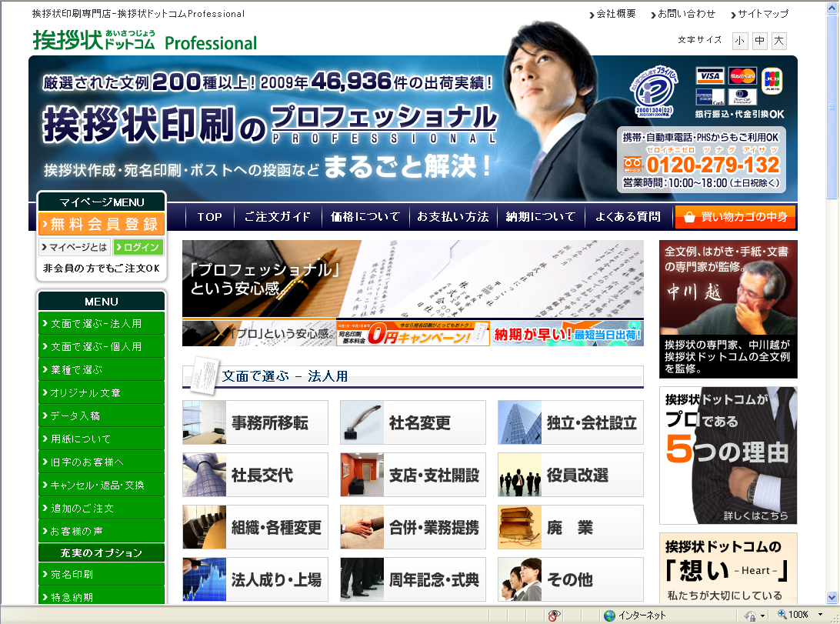Click the JCB card logo
840x624 pixels.
pyautogui.click(x=772, y=81)
